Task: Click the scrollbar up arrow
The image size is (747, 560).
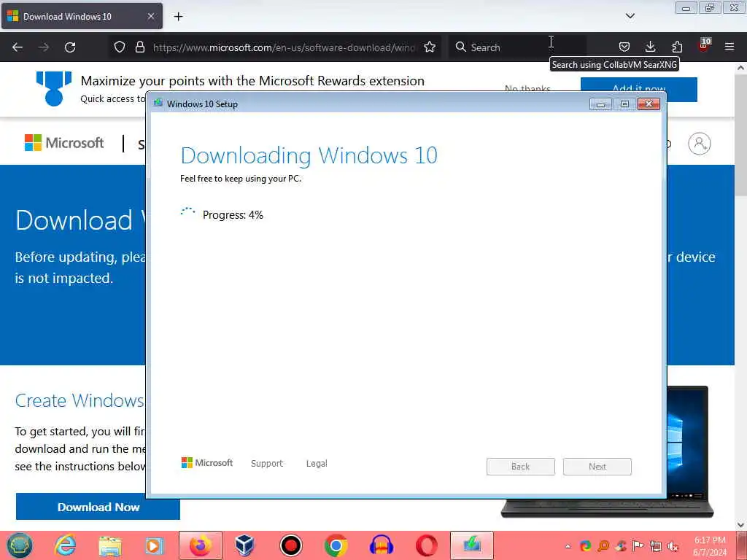Action: [740, 68]
